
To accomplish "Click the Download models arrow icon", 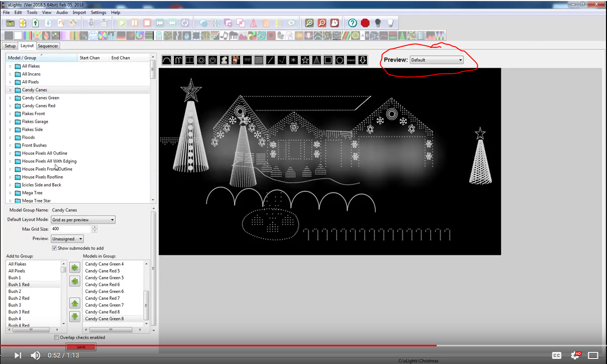I will [x=363, y=60].
